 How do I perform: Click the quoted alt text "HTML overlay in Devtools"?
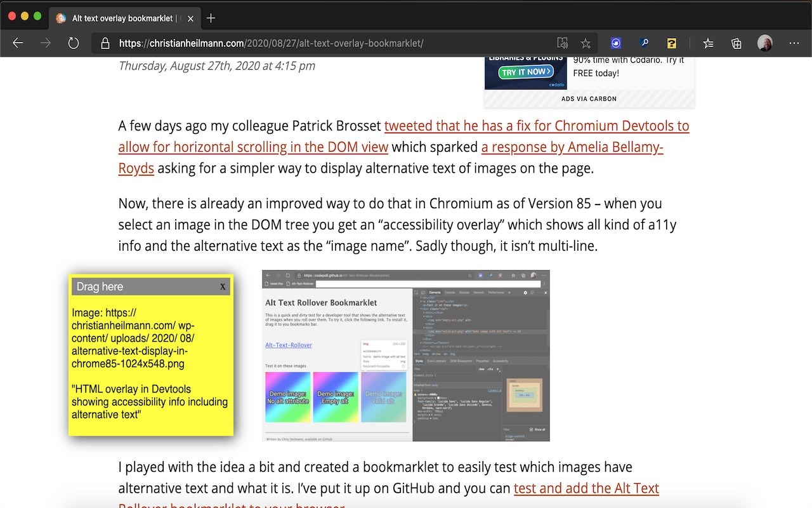point(150,402)
